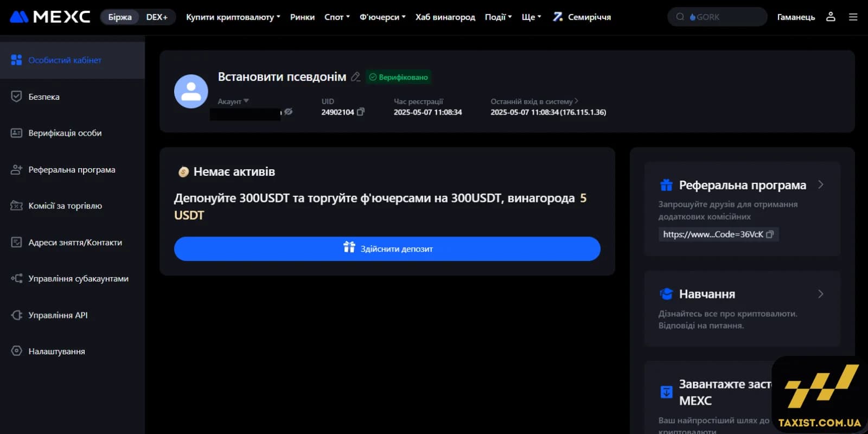
Task: Click the Реферальна програма person-plus icon
Action: click(17, 169)
